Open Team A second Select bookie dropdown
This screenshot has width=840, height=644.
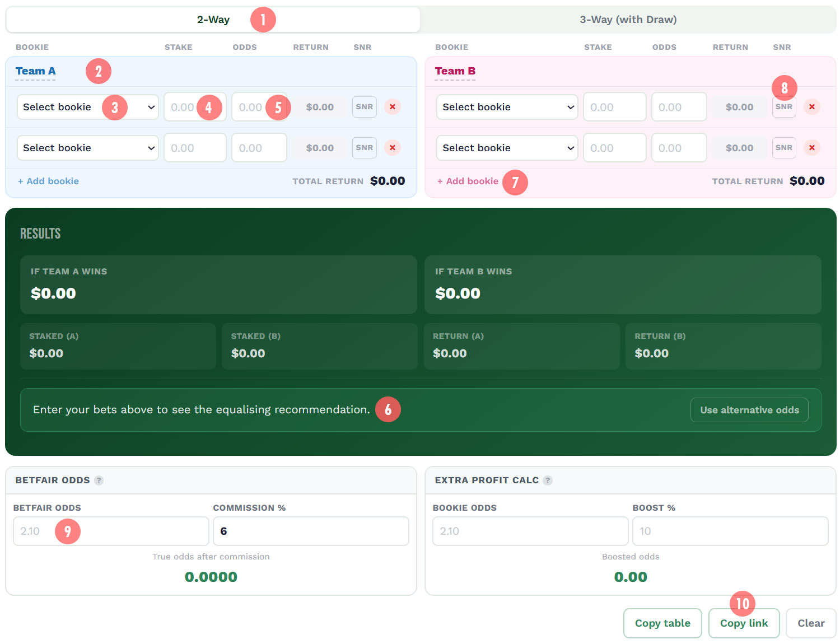[x=88, y=148]
